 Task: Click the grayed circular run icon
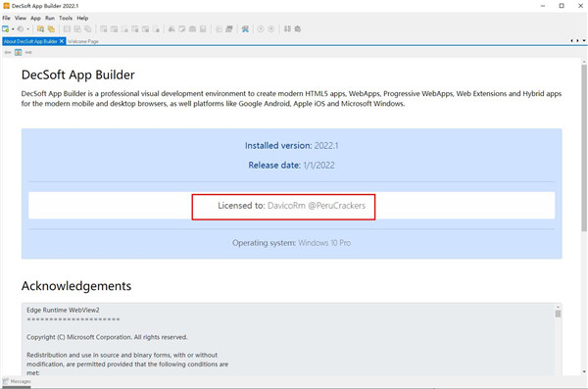pos(261,28)
